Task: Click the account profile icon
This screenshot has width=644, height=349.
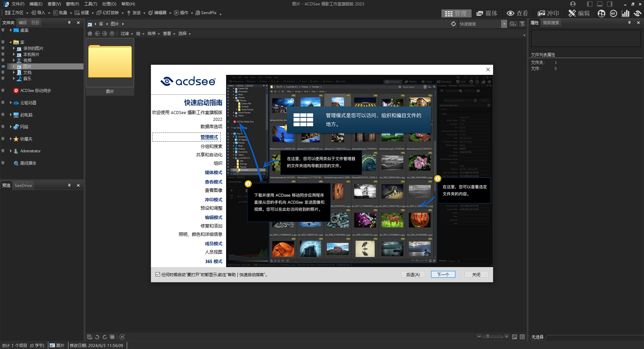Action: 573,4
